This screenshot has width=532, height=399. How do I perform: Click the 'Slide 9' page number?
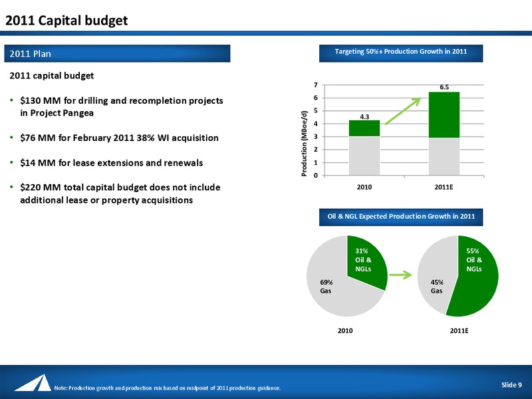(x=511, y=385)
